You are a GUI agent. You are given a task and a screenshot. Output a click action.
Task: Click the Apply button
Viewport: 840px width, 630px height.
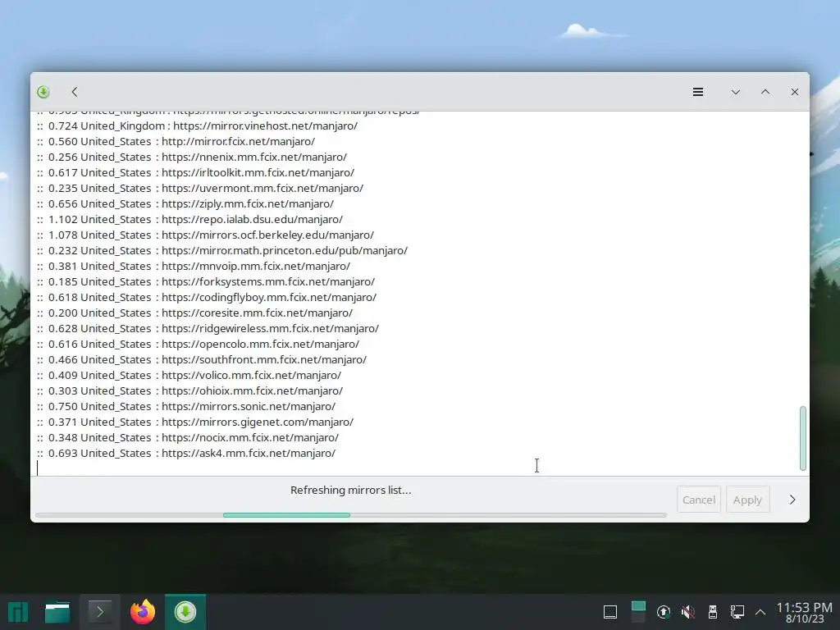[x=747, y=500]
